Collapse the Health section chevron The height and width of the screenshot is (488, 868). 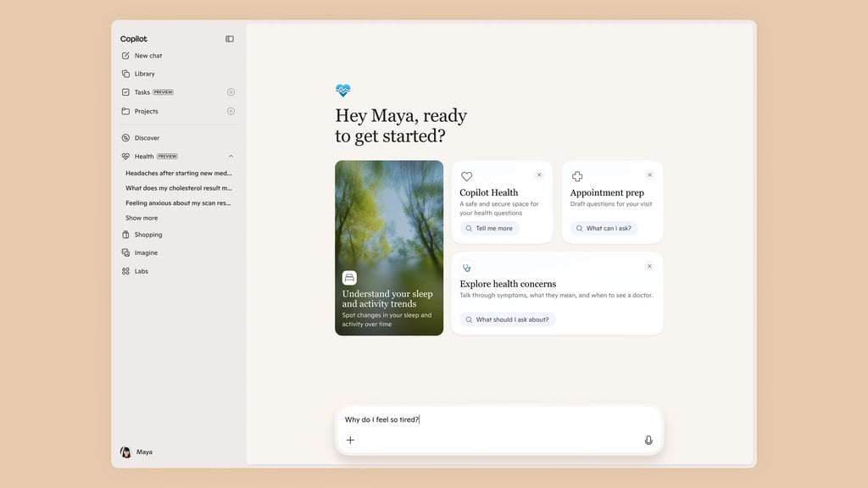231,157
